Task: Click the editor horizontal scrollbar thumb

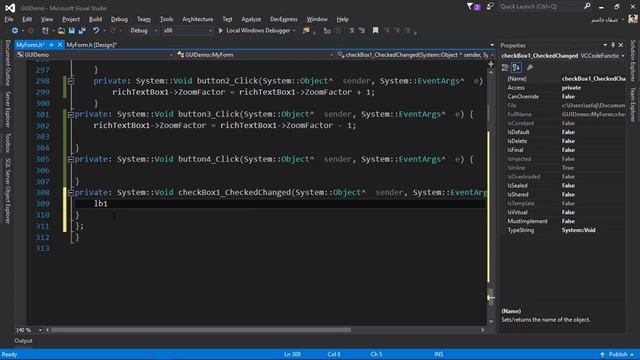Action: (x=200, y=330)
